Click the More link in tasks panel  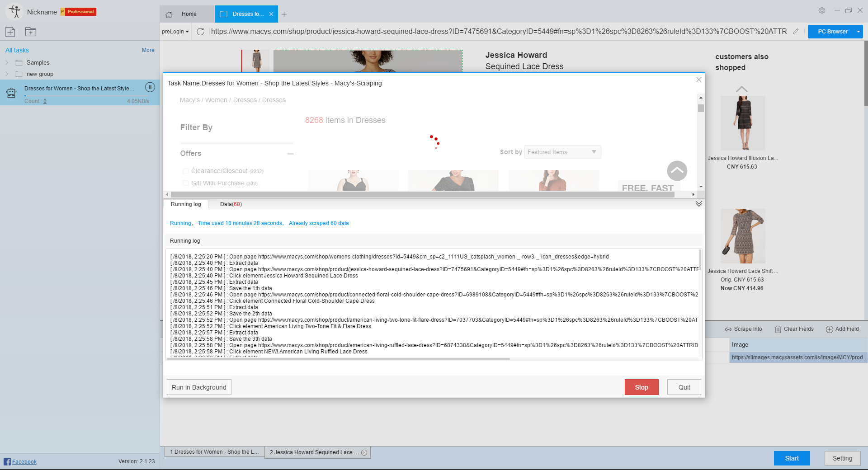(148, 50)
